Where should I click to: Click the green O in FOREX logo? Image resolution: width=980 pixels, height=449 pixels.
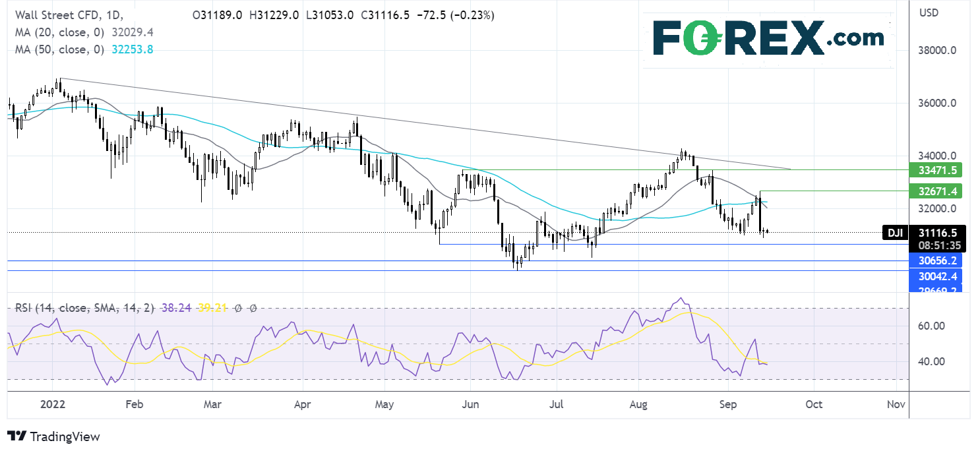tap(703, 38)
